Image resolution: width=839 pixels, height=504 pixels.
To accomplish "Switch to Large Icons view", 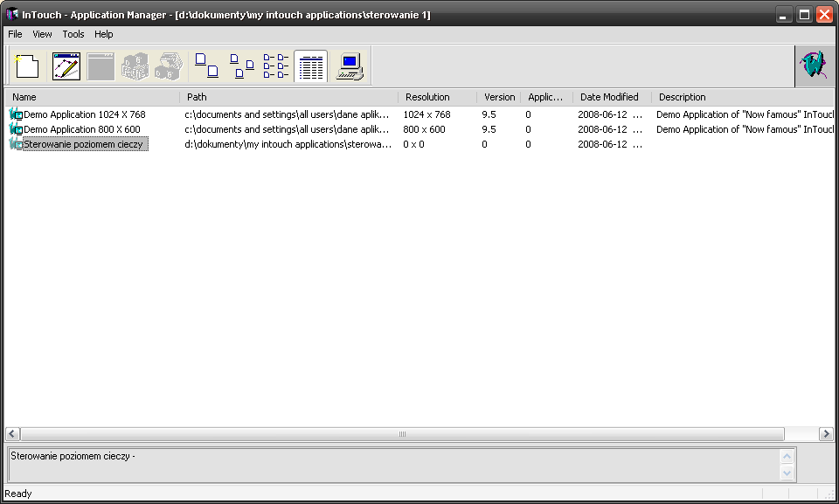I will click(206, 66).
